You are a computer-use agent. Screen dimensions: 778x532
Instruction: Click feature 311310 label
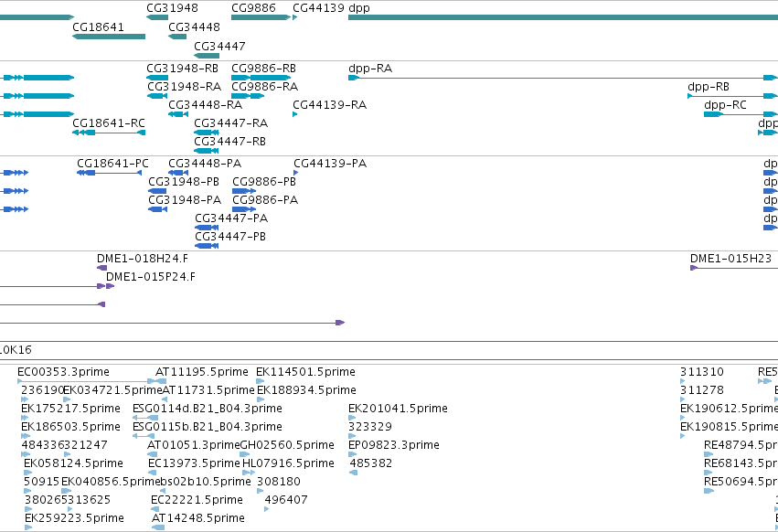(702, 372)
